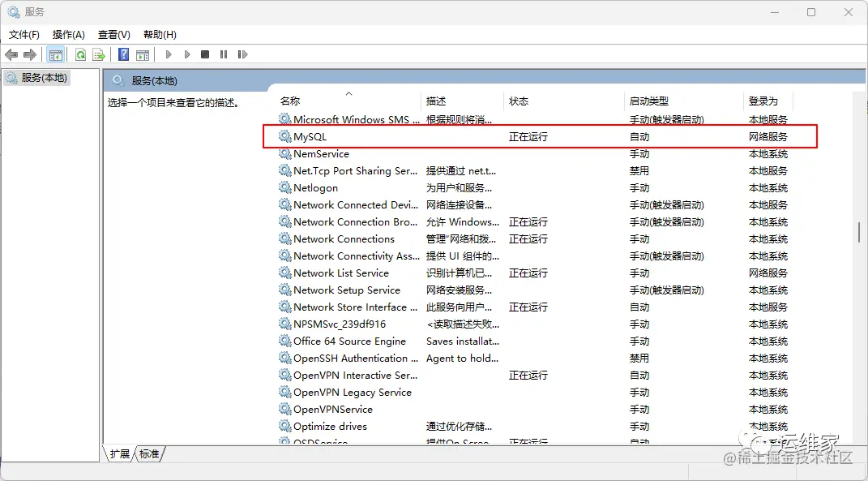Click the Pause Service toolbar icon
Viewport: 868px width, 481px height.
(224, 54)
